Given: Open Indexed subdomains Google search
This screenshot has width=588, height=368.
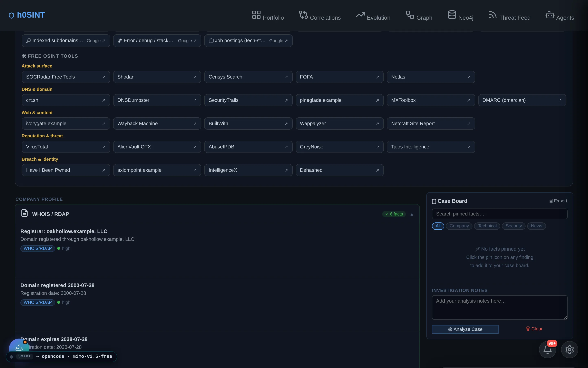Looking at the screenshot, I should click(x=66, y=41).
